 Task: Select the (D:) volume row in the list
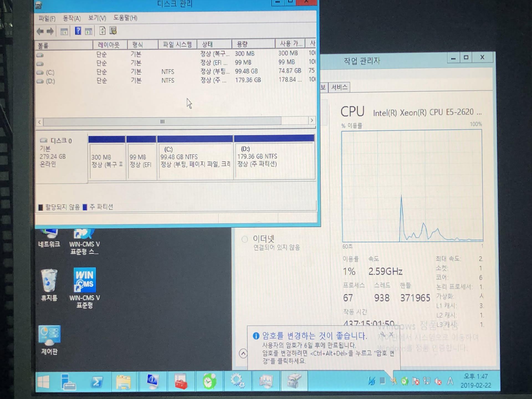tap(50, 81)
